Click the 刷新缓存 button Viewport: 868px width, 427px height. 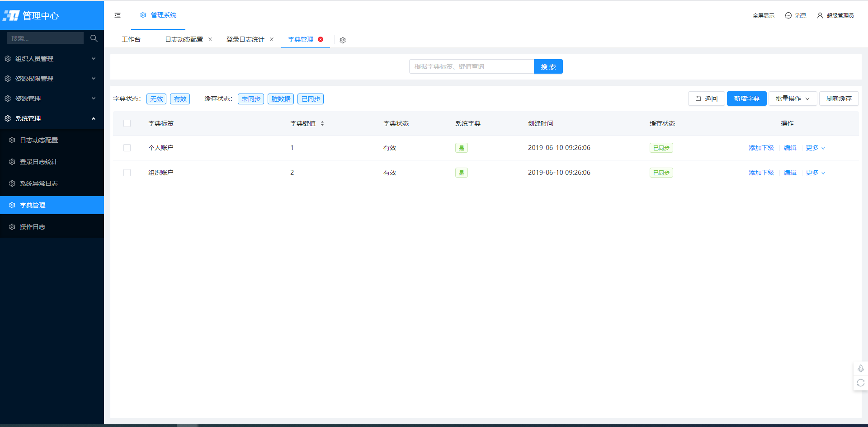(x=839, y=99)
